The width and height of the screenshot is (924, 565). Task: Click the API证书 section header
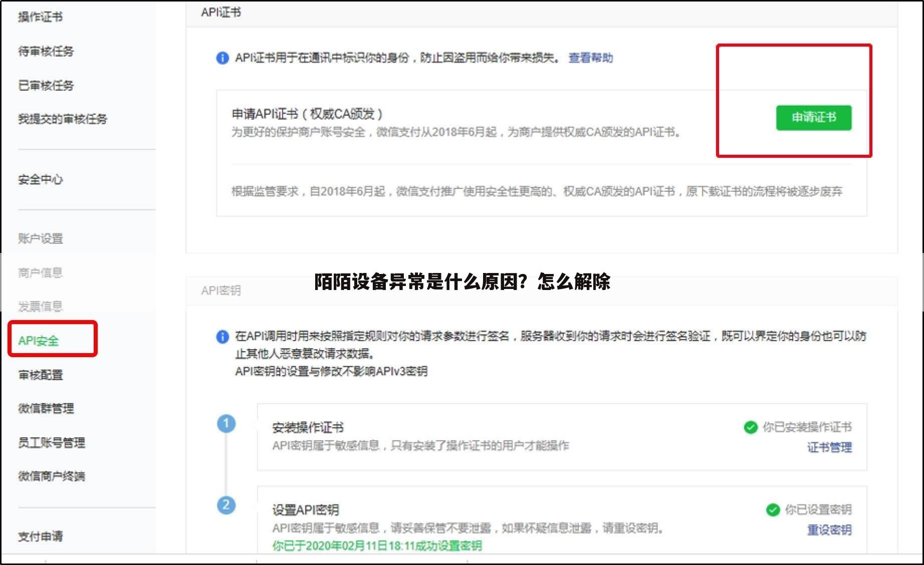pyautogui.click(x=221, y=12)
